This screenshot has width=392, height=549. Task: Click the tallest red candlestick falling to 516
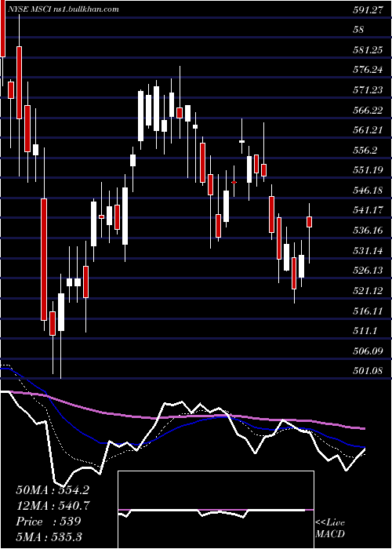(x=44, y=260)
